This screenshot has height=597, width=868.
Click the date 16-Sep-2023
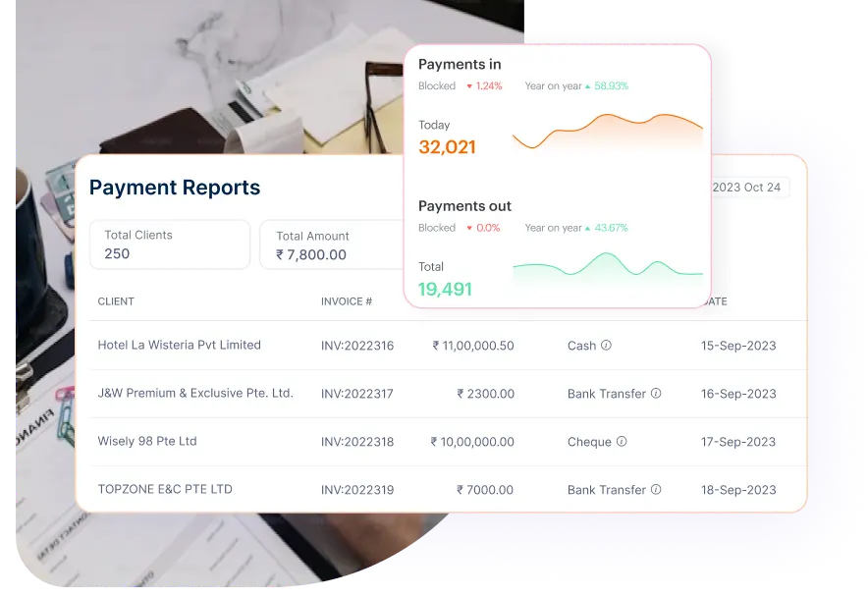point(738,394)
